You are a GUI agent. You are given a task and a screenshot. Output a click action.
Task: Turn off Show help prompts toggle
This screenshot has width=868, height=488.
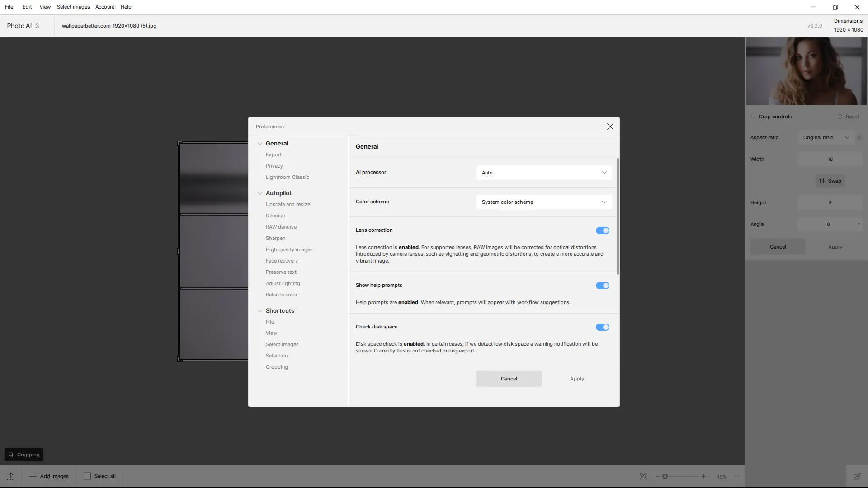pos(602,286)
